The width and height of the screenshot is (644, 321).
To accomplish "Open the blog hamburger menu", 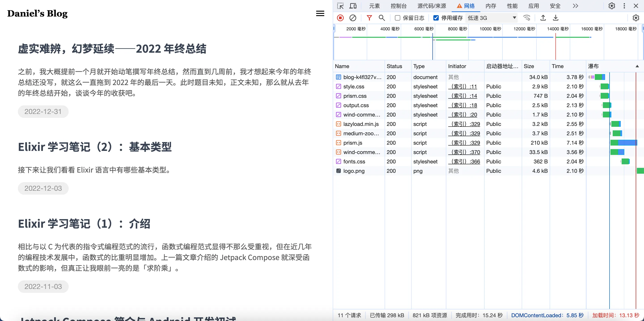I will pos(320,13).
